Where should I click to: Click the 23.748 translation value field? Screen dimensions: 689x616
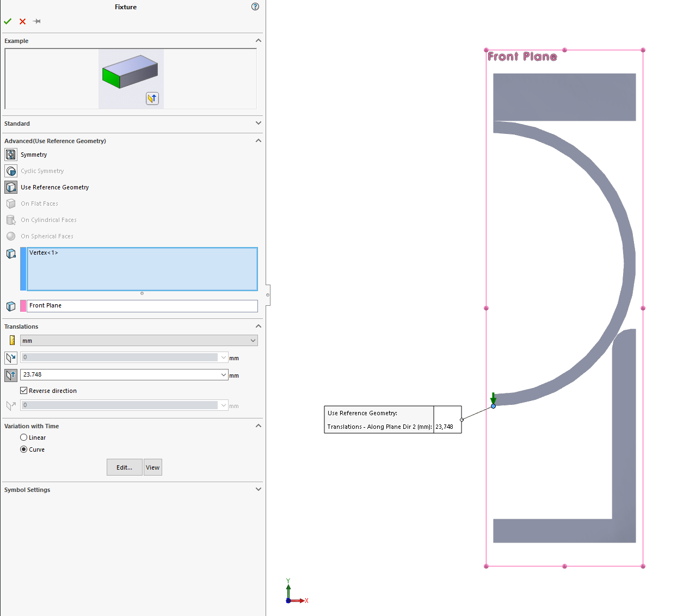(x=120, y=375)
